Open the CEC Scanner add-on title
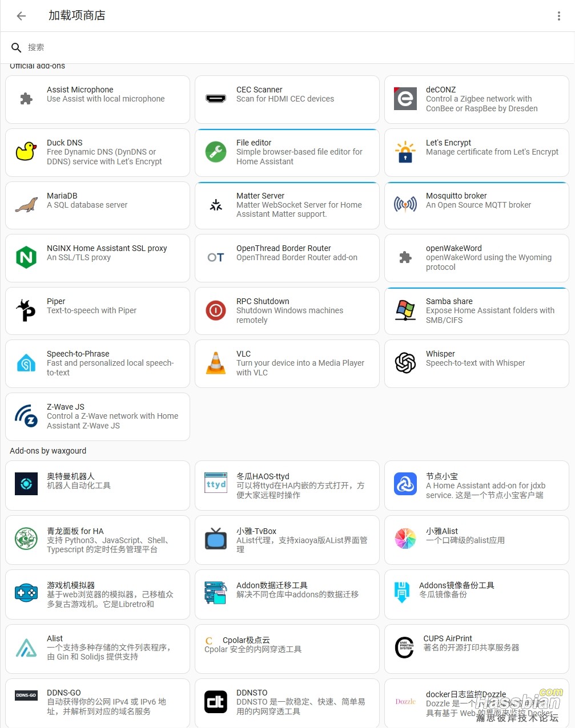The height and width of the screenshot is (728, 575). point(259,90)
